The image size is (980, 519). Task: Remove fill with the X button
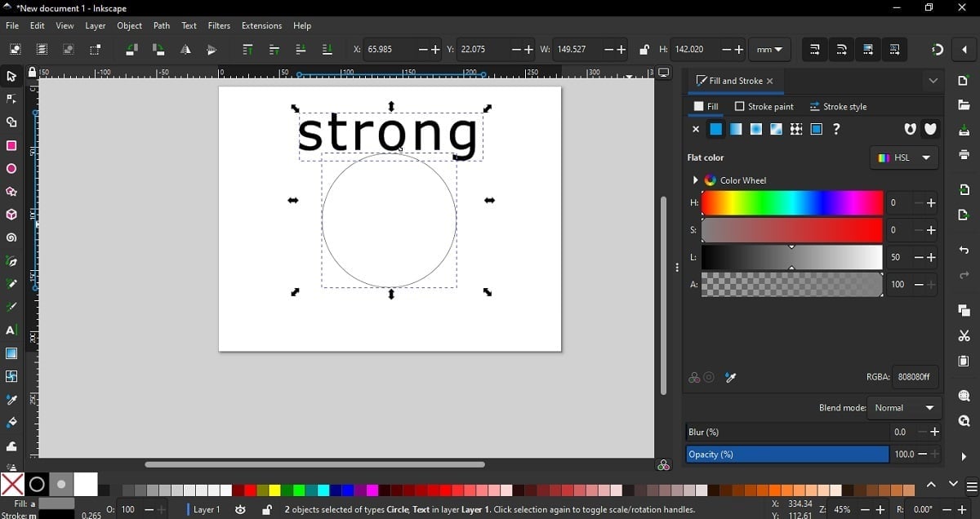point(695,129)
